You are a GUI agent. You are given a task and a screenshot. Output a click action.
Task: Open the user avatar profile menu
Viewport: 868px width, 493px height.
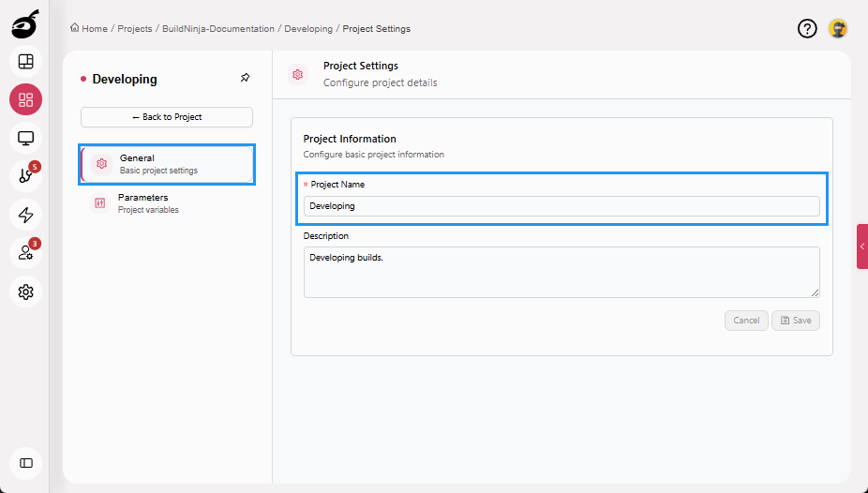[838, 28]
